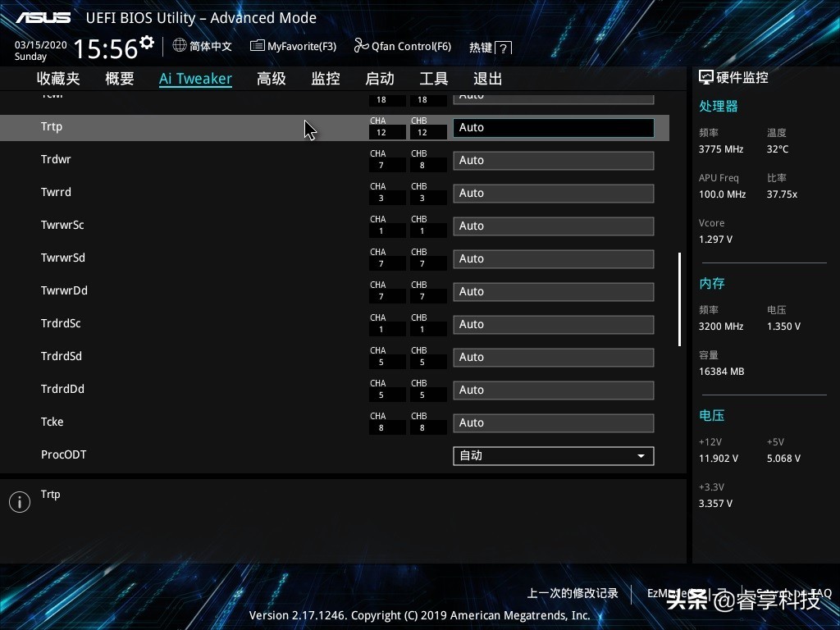
Task: Click the hotkey question mark icon
Action: 504,48
